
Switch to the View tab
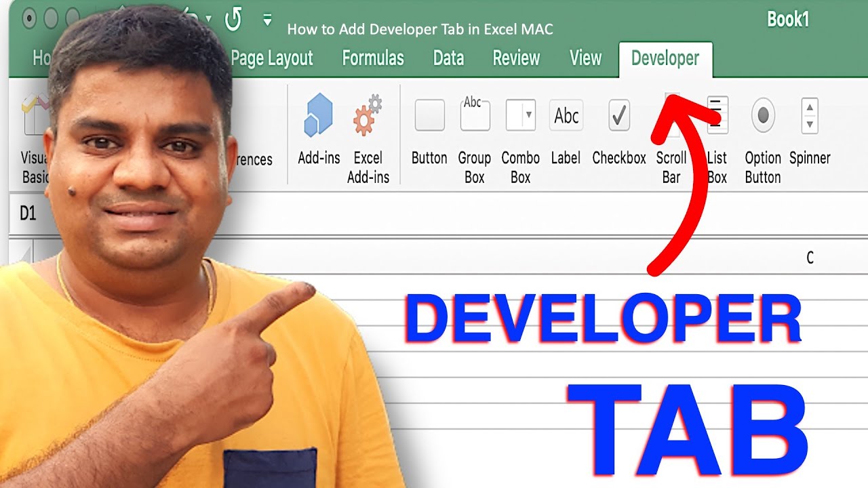coord(585,58)
